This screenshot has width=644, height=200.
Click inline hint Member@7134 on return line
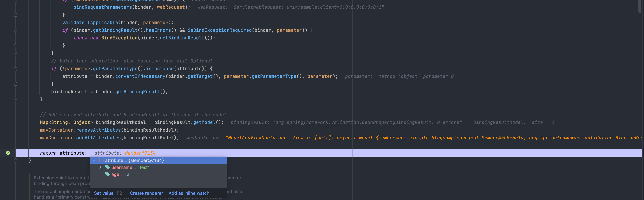pos(140,153)
